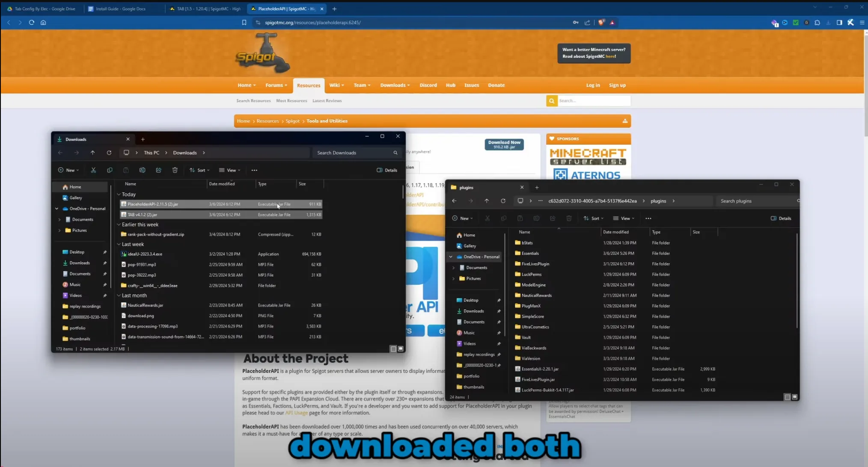Click the Copy icon in Downloads toolbar
Image resolution: width=868 pixels, height=467 pixels.
110,170
